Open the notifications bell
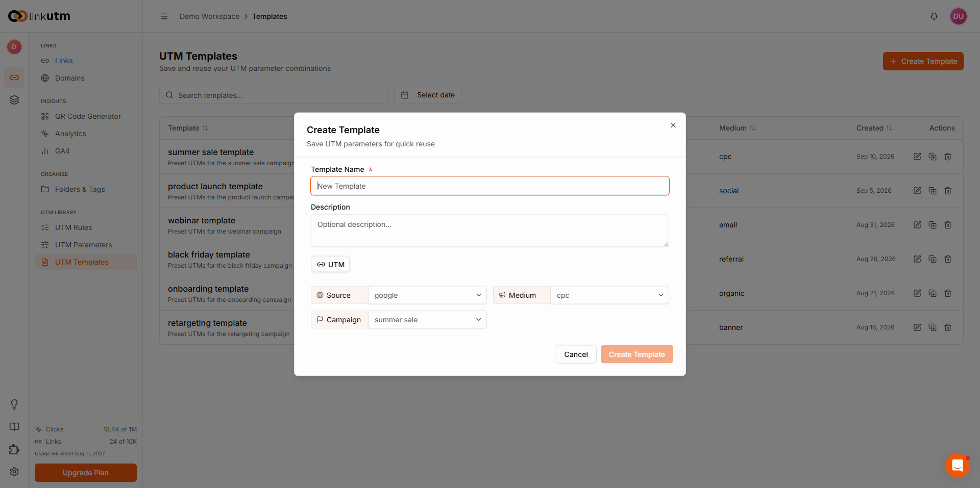 tap(934, 16)
